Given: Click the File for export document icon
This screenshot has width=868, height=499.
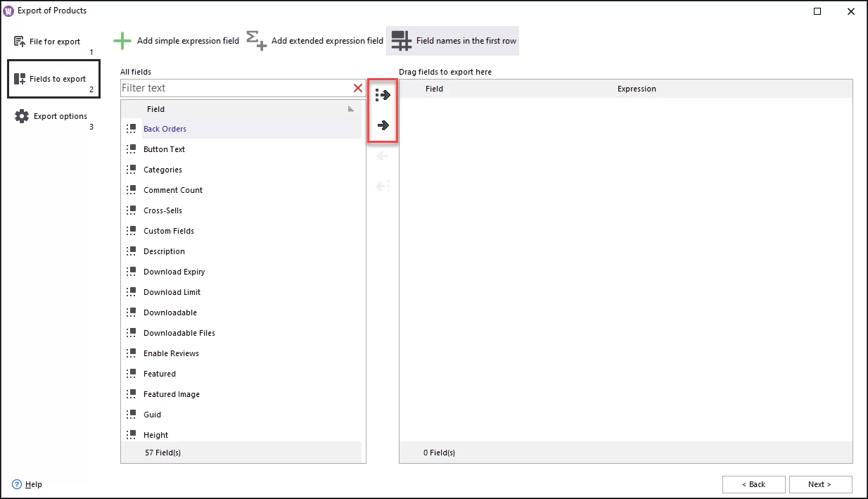Looking at the screenshot, I should pos(18,41).
